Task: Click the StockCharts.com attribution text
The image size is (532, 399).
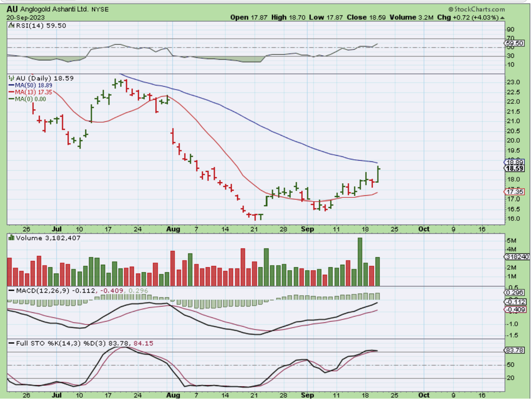Action: (476, 9)
